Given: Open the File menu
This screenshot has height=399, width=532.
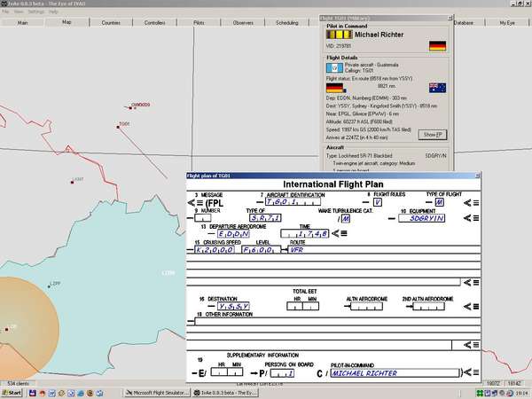Looking at the screenshot, I should coord(5,12).
